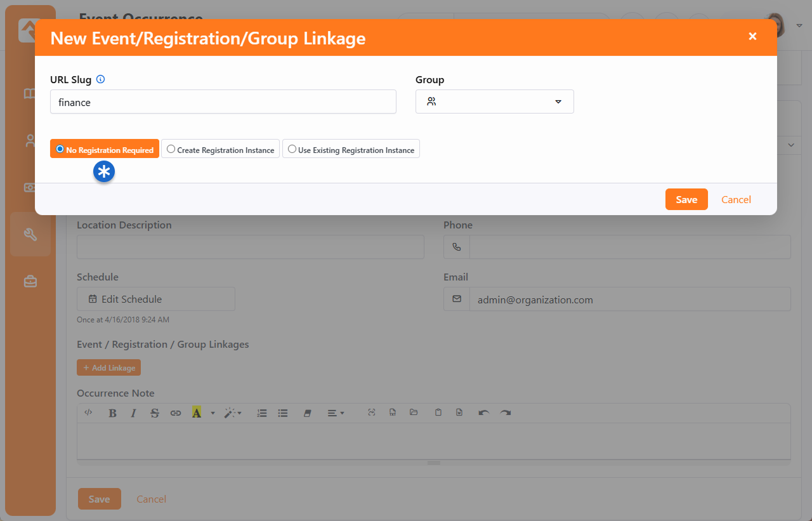Click the strikethrough icon
The image size is (812, 521).
(155, 413)
